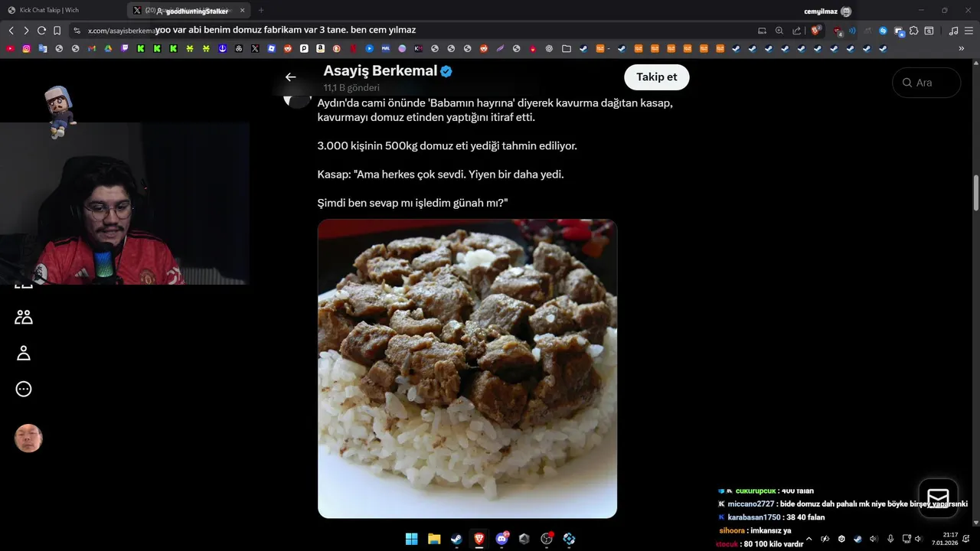
Task: Open the Instagram bookmark
Action: (26, 48)
